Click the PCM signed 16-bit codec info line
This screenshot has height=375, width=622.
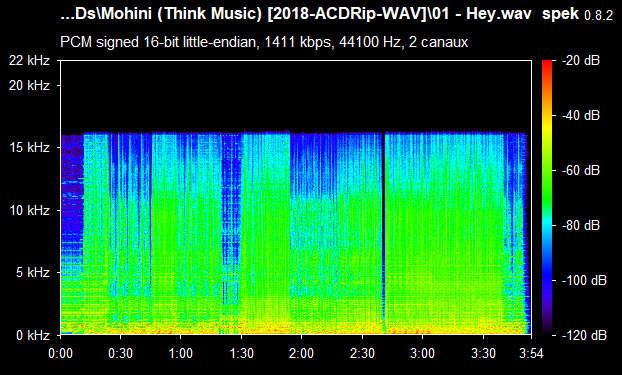click(x=264, y=42)
